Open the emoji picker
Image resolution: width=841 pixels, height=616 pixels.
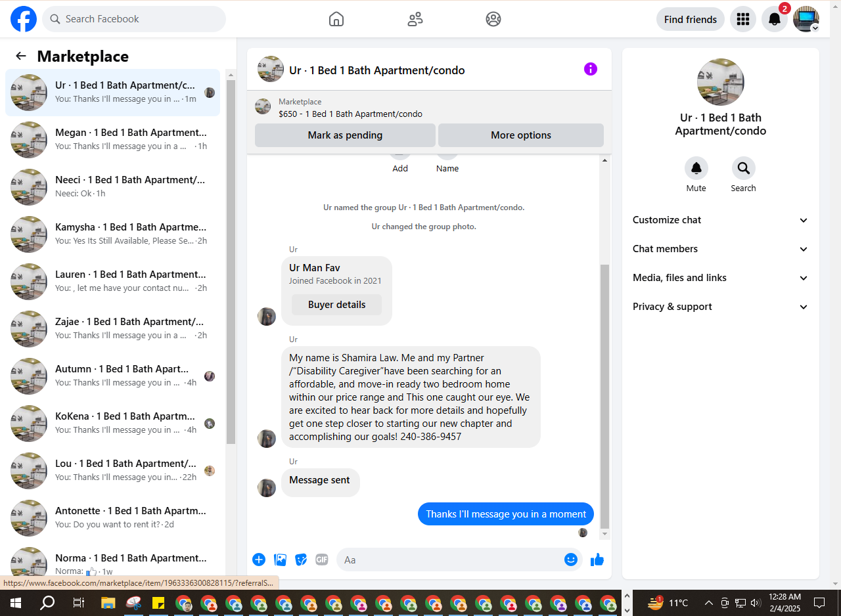[571, 560]
